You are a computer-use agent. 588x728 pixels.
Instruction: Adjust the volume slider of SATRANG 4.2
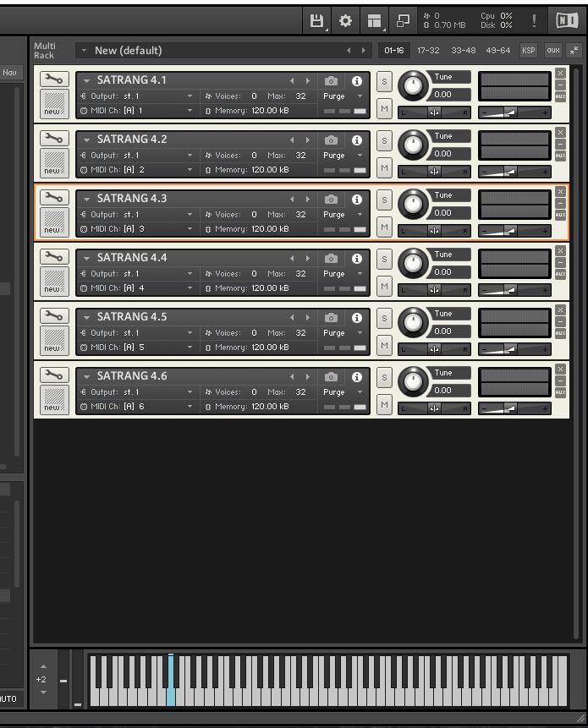coord(514,172)
